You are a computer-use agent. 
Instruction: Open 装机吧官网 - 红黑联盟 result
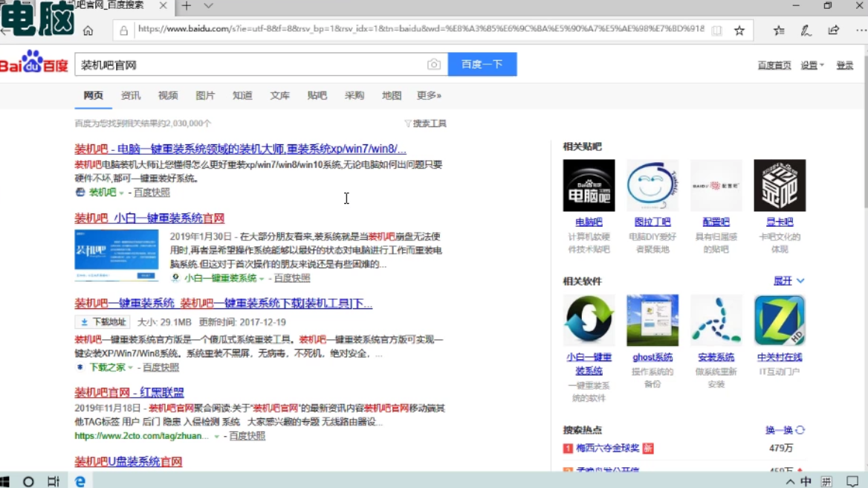pos(129,392)
